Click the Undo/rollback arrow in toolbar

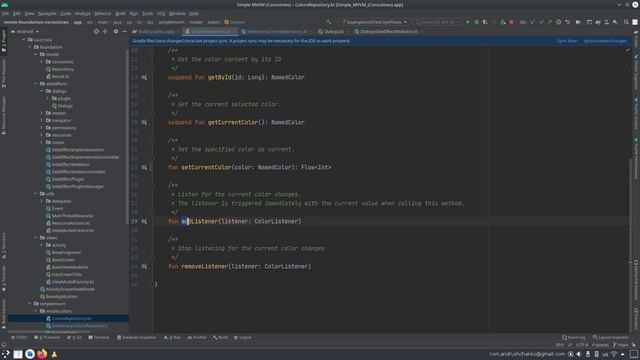point(568,22)
